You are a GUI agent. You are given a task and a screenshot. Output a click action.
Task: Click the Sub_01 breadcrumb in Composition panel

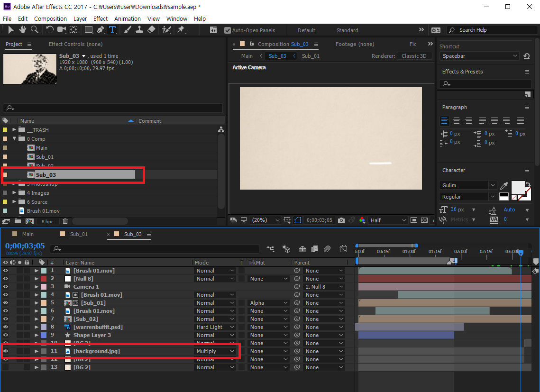[311, 55]
